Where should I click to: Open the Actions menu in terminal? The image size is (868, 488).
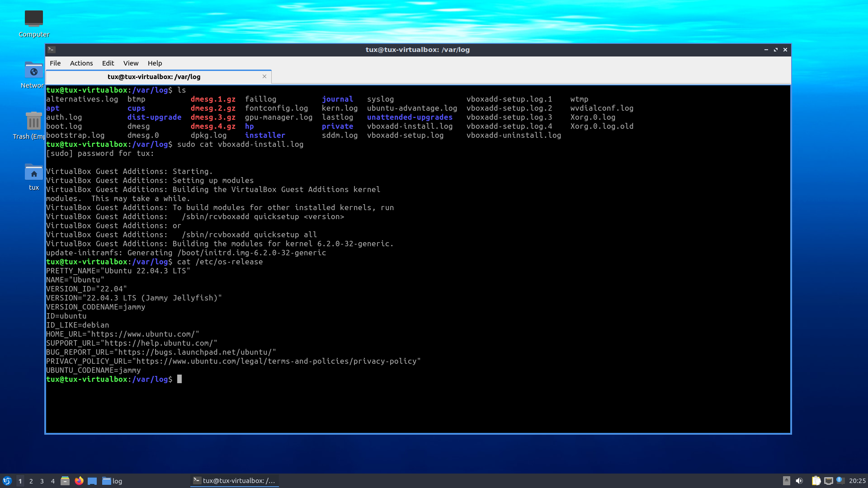click(81, 63)
